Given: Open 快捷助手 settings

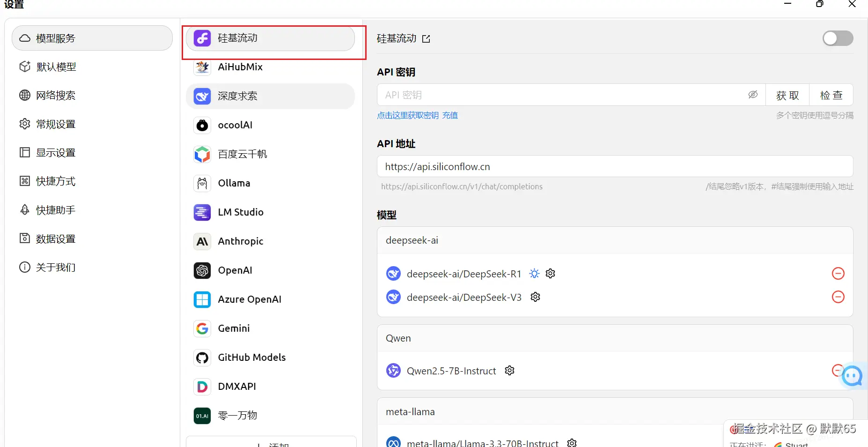Looking at the screenshot, I should click(x=92, y=210).
